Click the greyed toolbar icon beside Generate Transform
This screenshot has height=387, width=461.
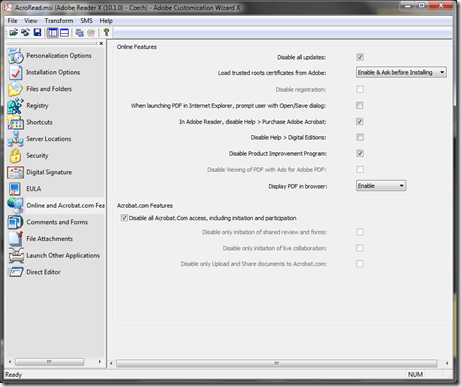(x=91, y=33)
